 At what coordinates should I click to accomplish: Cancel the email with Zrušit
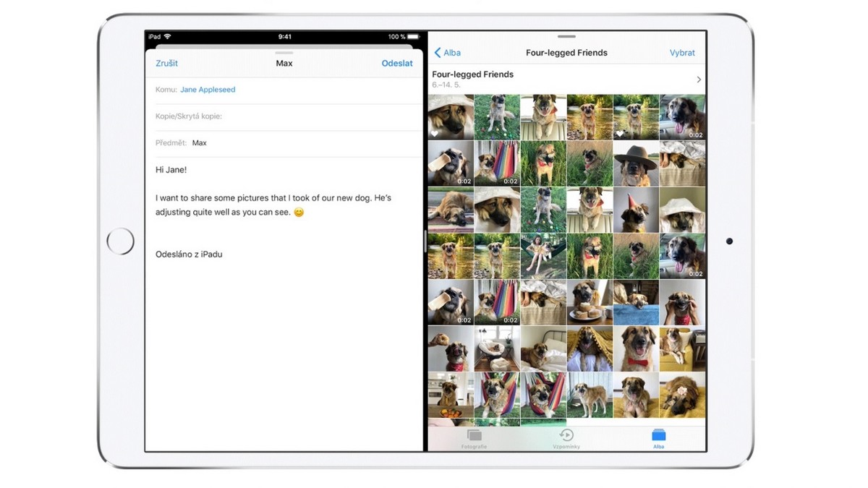coord(166,64)
